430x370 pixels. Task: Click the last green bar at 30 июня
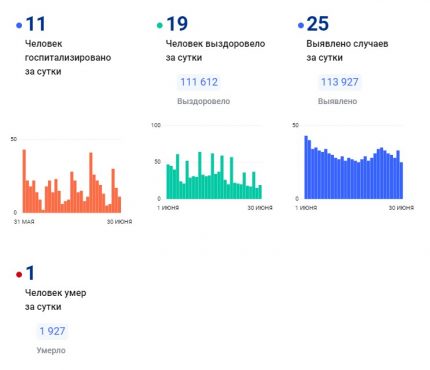coord(260,192)
